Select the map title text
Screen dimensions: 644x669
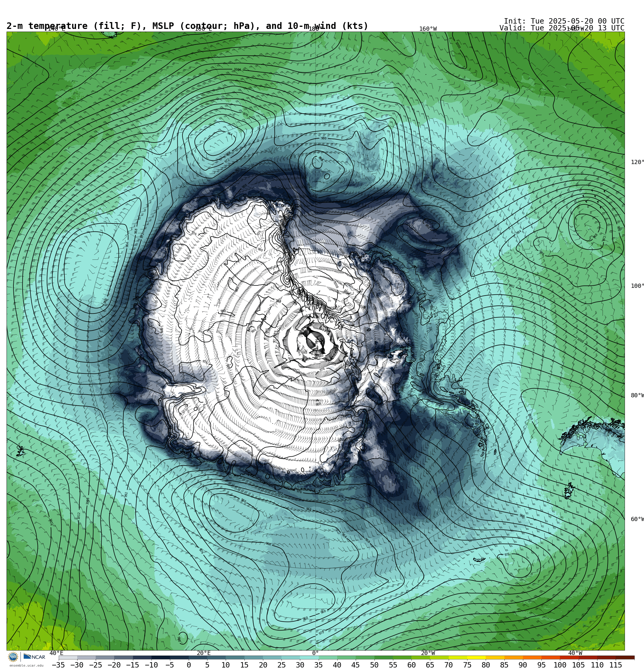(187, 26)
